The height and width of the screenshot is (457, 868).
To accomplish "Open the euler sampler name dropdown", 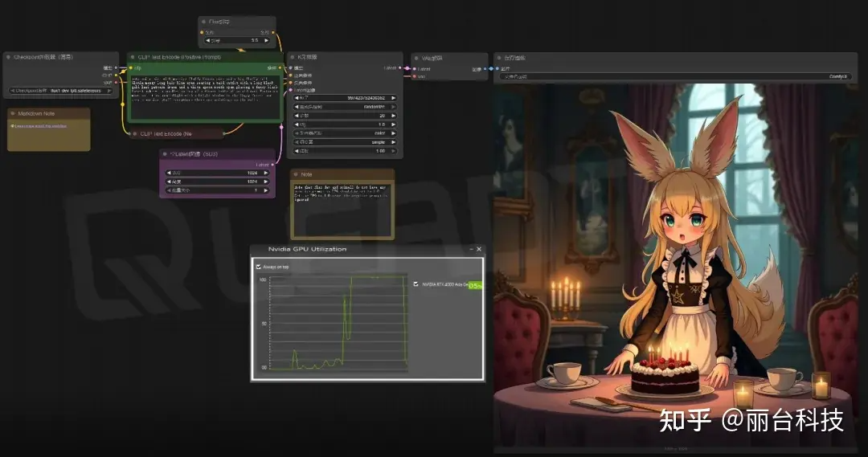I will [x=345, y=133].
